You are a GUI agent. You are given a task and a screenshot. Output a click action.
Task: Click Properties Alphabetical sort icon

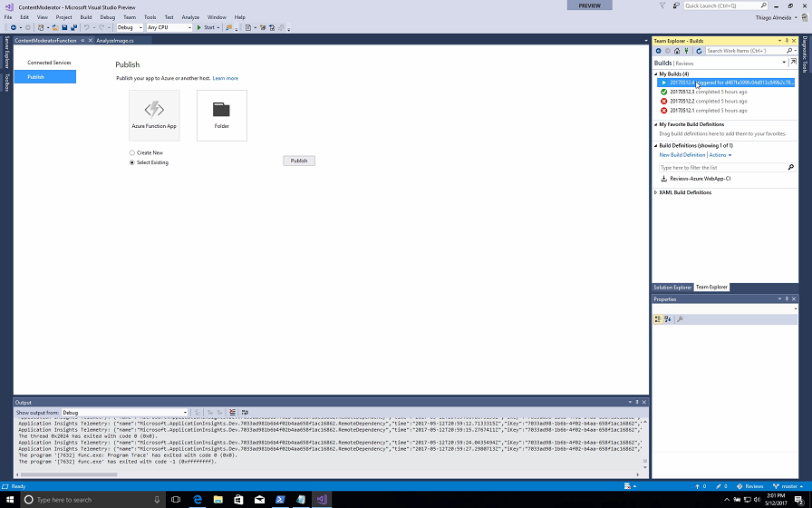click(x=668, y=319)
